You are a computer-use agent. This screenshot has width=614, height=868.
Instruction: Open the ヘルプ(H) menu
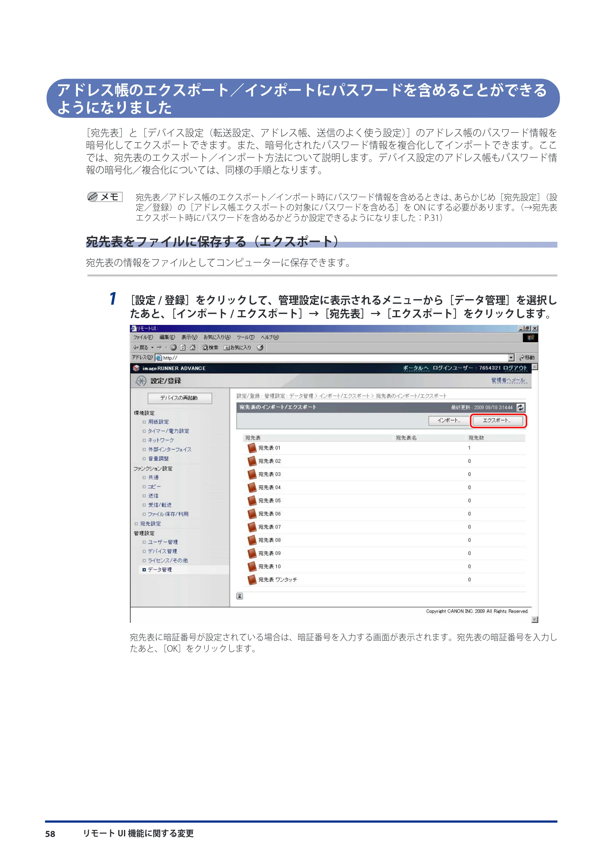[x=270, y=337]
